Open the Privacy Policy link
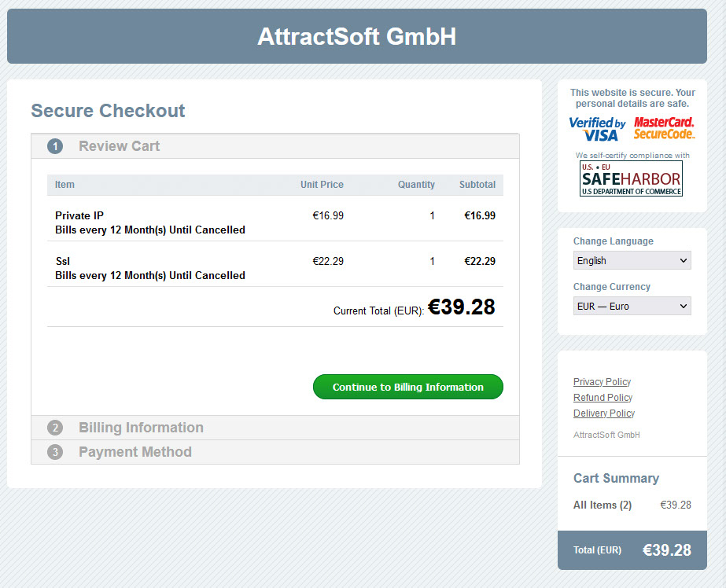This screenshot has height=588, width=726. tap(602, 381)
